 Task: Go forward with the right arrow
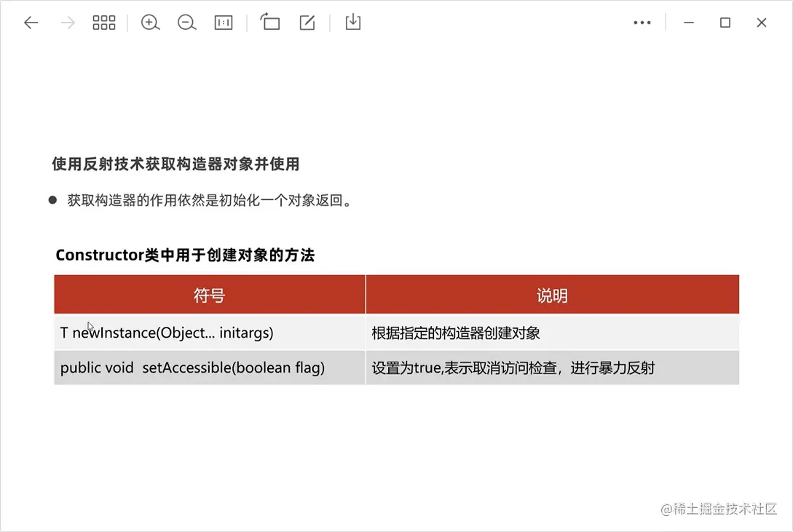[68, 23]
